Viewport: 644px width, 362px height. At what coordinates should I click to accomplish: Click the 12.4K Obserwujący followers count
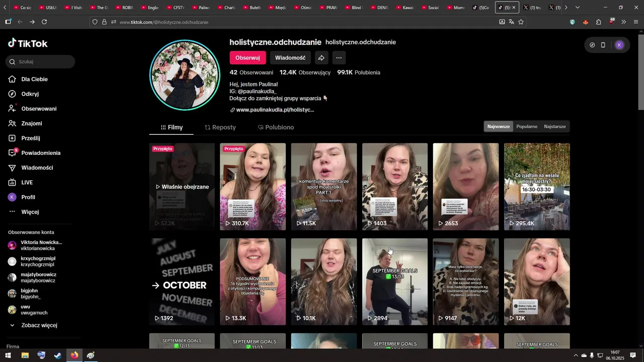click(305, 72)
